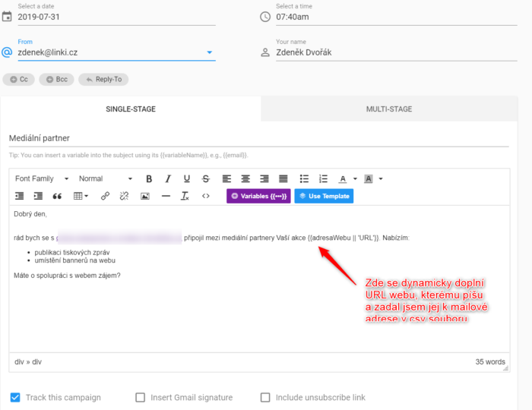
Task: Switch to the SINGLE-STAGE tab
Action: pyautogui.click(x=131, y=109)
